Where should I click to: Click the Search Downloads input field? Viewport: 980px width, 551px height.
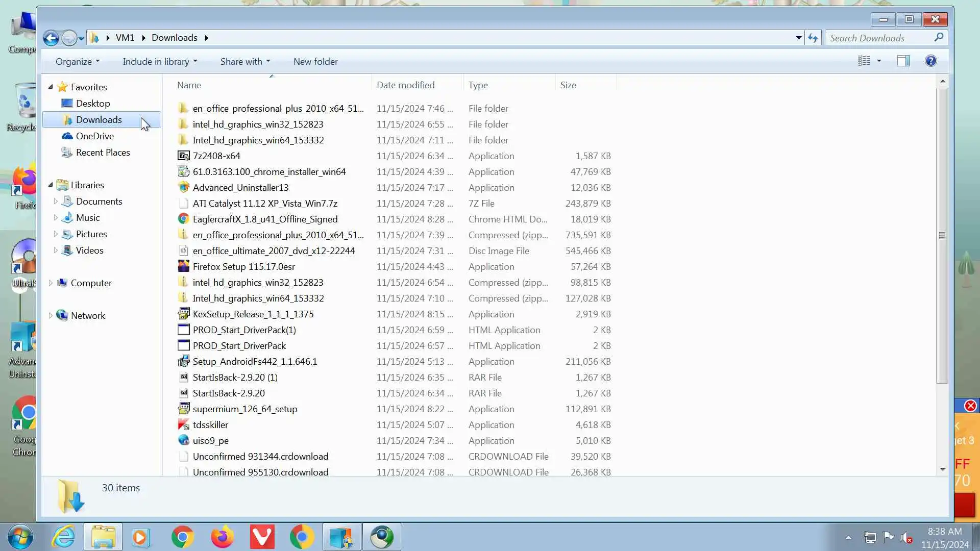click(879, 38)
